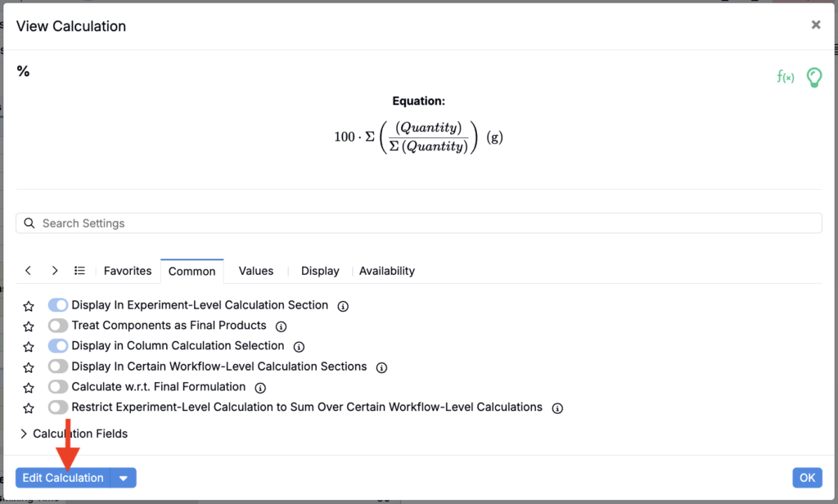Screen dimensions: 838x504
Task: Show info for Display In Experiment-Level Calculation Section
Action: [x=343, y=306]
